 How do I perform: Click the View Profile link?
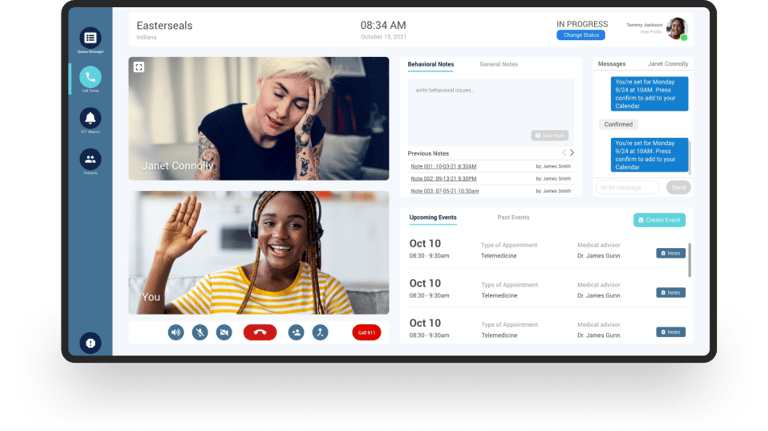tap(651, 32)
